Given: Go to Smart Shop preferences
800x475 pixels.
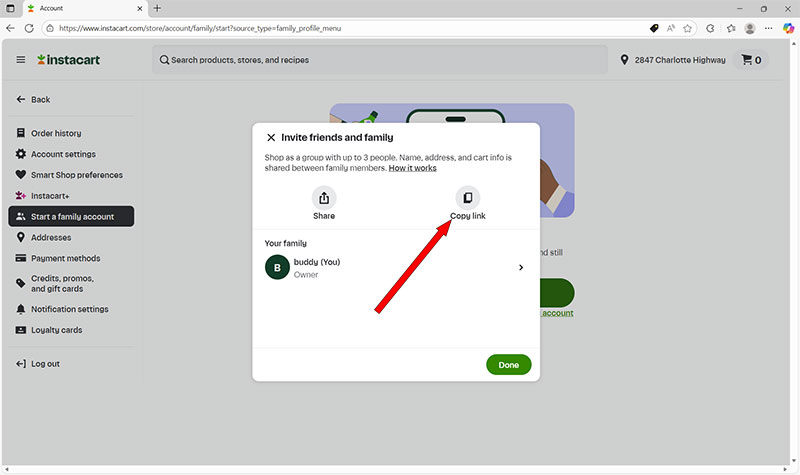Looking at the screenshot, I should coord(76,175).
